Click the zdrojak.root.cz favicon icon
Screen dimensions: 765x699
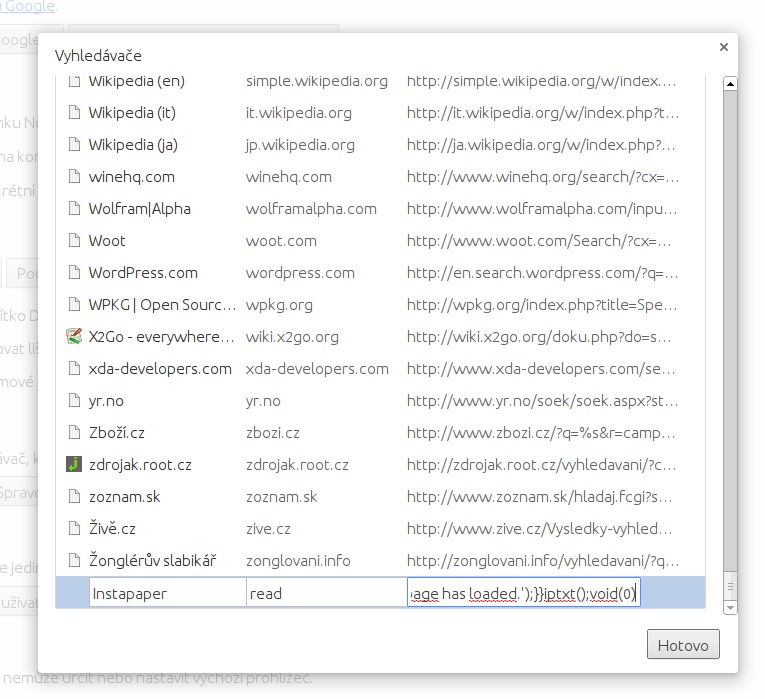[x=74, y=464]
